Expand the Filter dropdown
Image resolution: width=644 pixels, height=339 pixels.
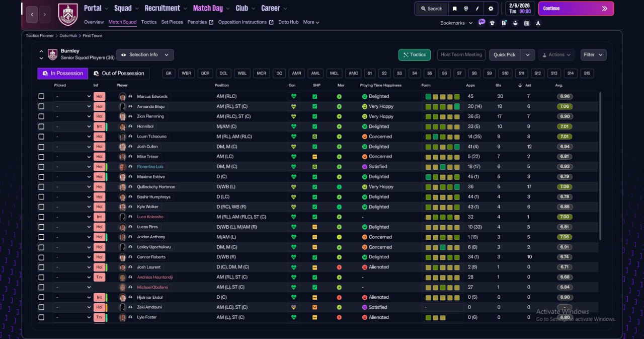click(x=594, y=55)
